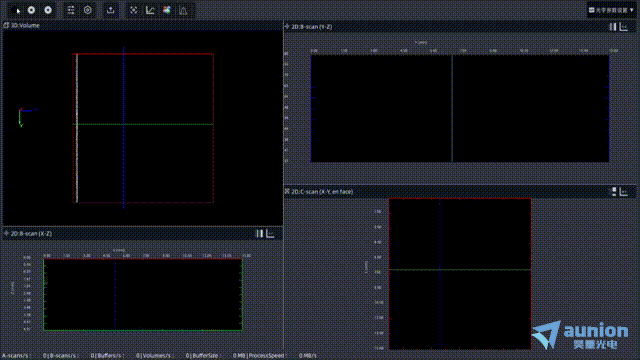Toggle axes display in B-scan (Y-Z) panel

click(624, 27)
